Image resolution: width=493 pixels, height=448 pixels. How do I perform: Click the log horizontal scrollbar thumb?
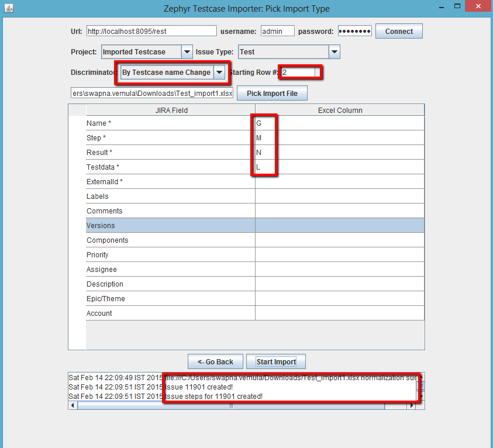231,405
